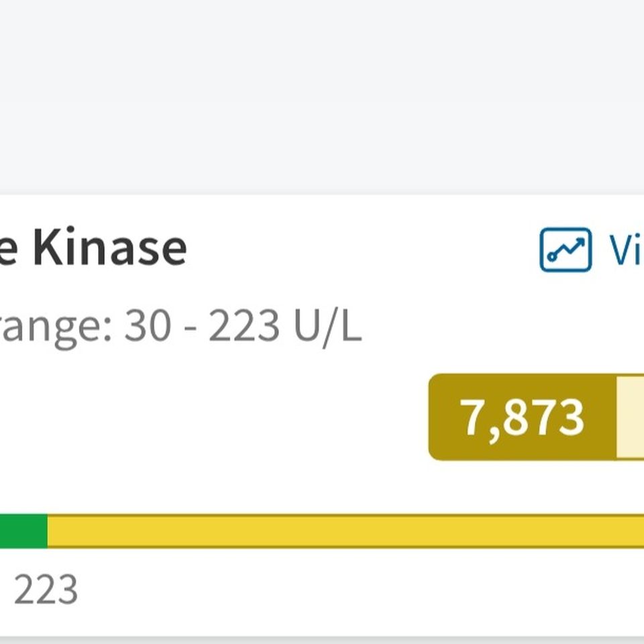The image size is (644, 644).
Task: Click the upper limit "223" in range line
Action: coord(244,325)
